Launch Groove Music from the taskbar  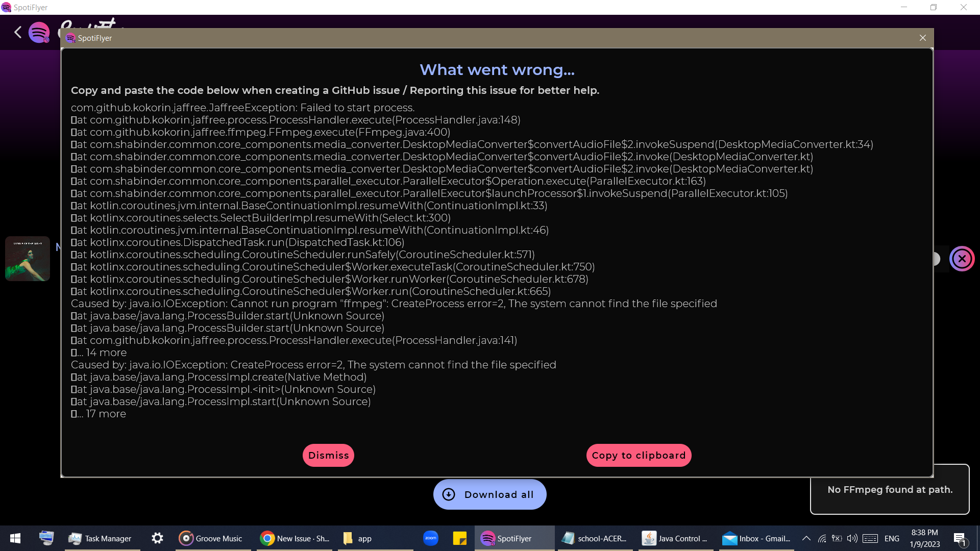(x=212, y=538)
